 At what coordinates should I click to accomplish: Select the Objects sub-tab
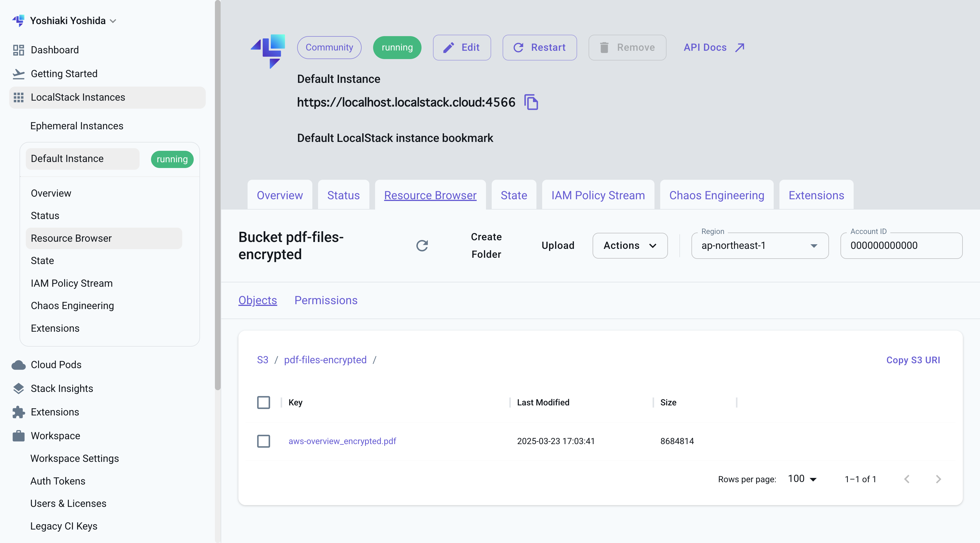coord(258,301)
